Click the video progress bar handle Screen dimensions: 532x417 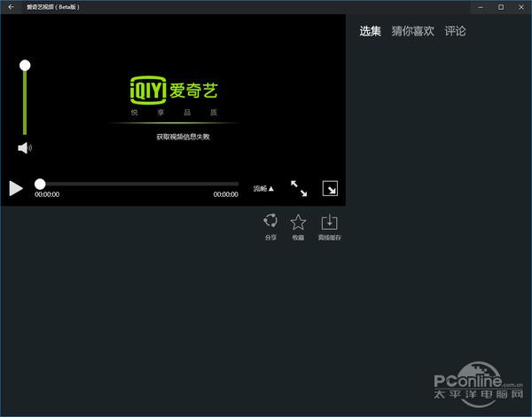pos(40,184)
